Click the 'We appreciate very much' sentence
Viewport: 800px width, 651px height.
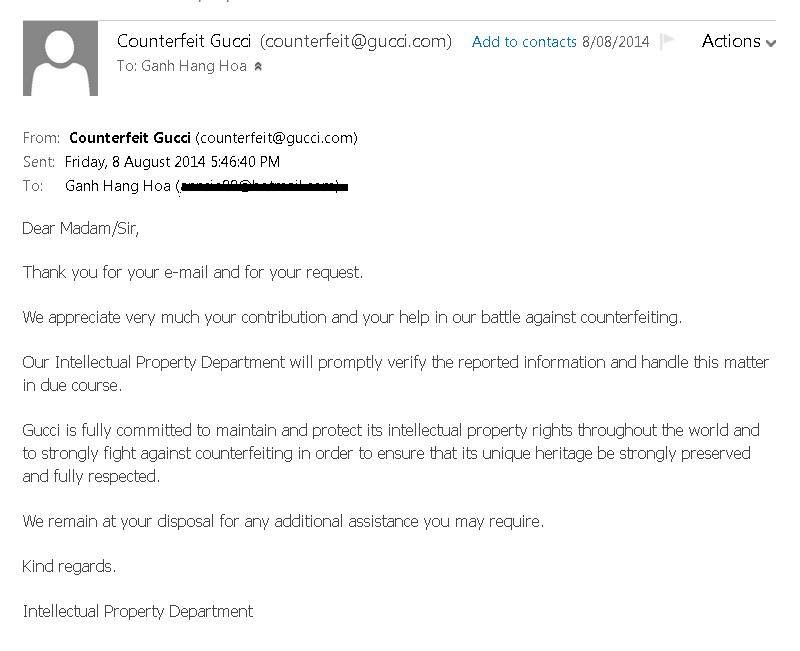352,317
